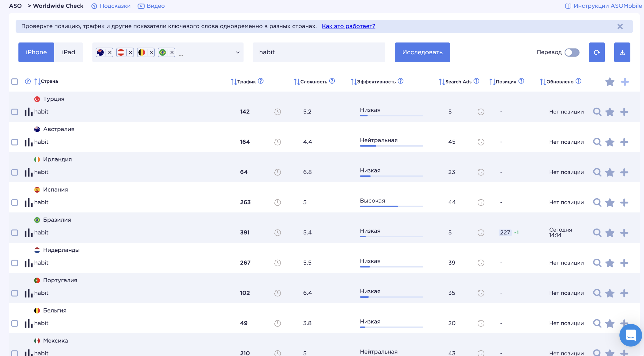Open Search Ads history clock for Ирландия
This screenshot has width=644, height=356.
click(x=481, y=172)
